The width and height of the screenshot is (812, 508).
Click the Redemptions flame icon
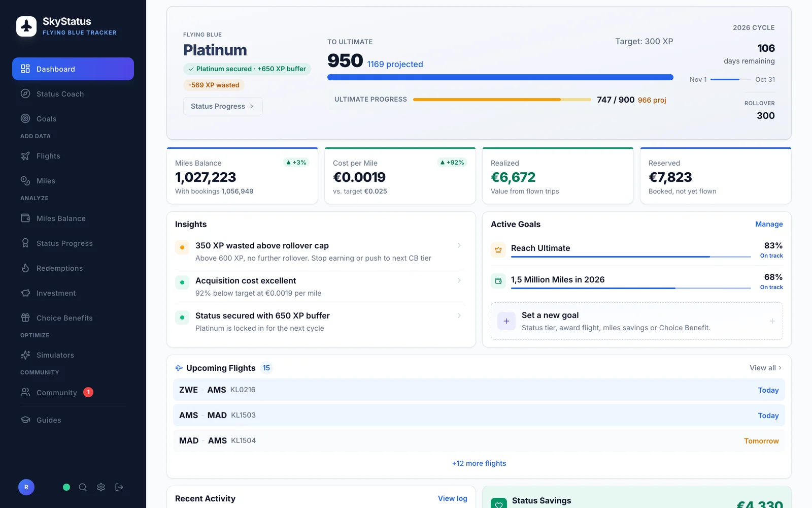point(25,268)
